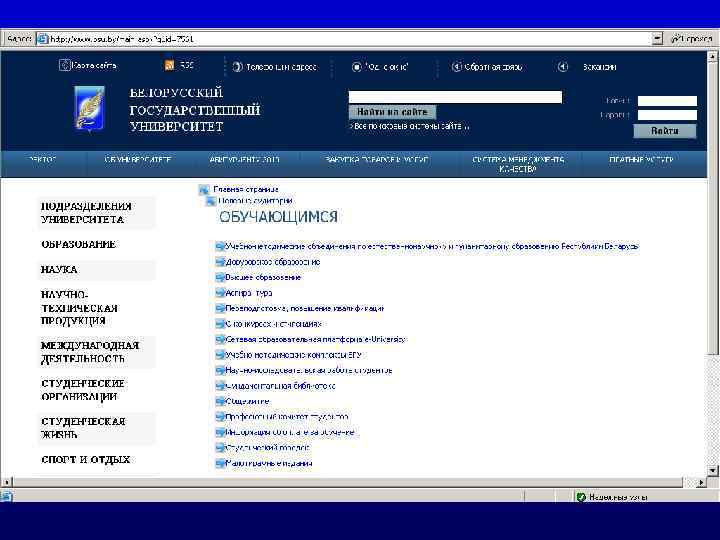The image size is (720, 540).
Task: Click the site search text field
Action: [x=455, y=97]
